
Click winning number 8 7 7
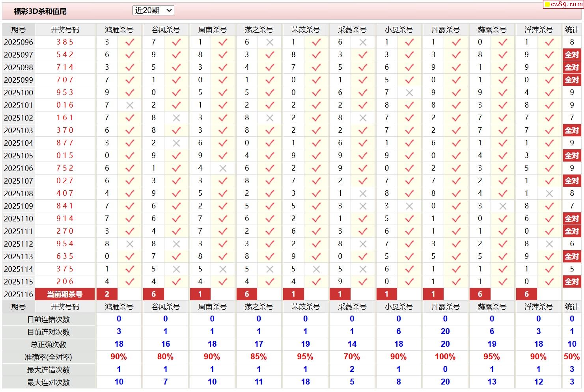click(x=65, y=143)
